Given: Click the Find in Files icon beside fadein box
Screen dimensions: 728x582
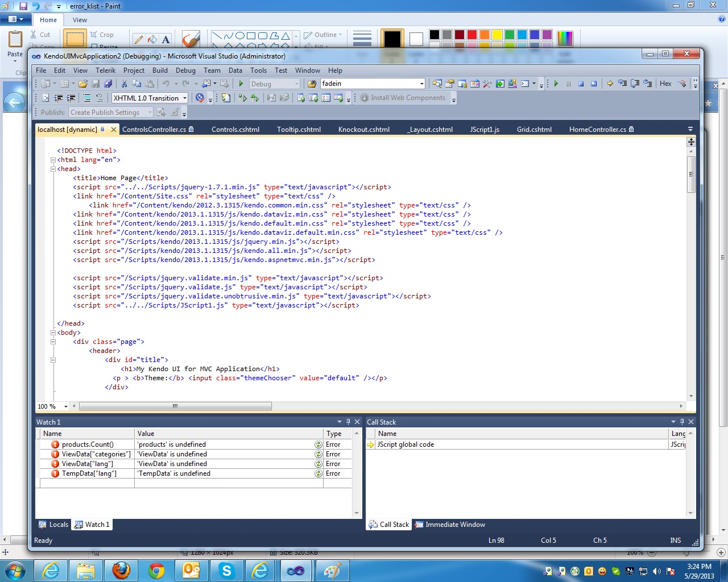Looking at the screenshot, I should (x=312, y=84).
